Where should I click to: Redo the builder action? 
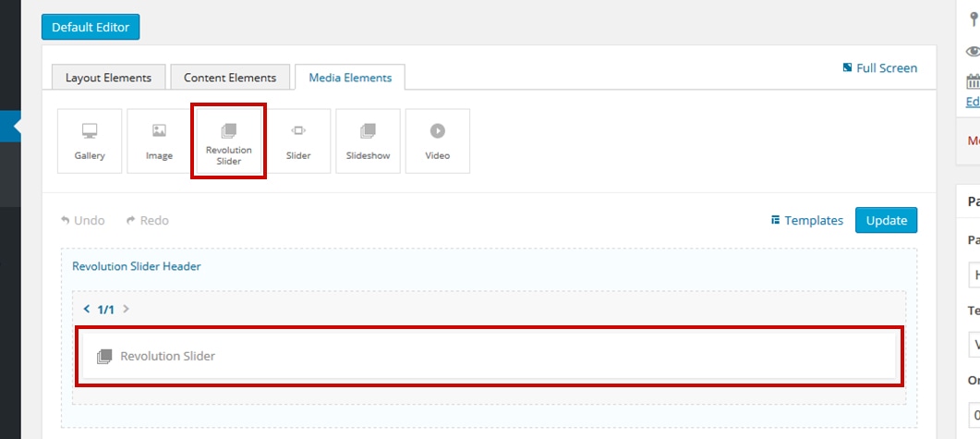[148, 221]
